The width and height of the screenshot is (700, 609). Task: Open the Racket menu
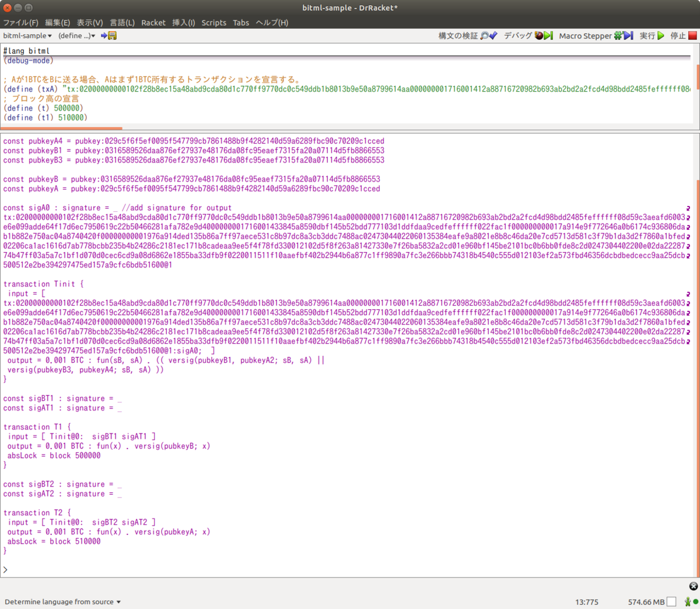pos(153,22)
